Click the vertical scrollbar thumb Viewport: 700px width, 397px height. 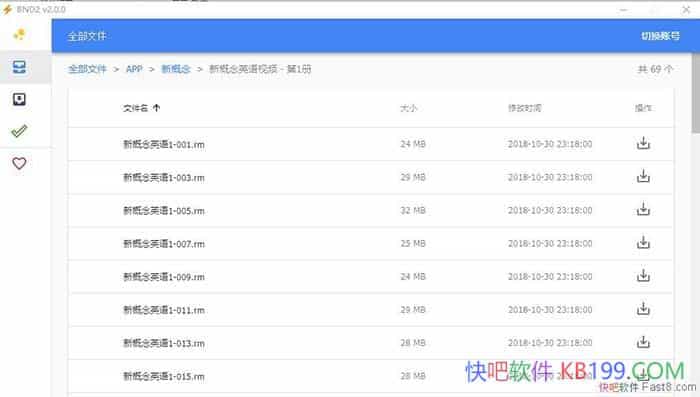[696, 94]
